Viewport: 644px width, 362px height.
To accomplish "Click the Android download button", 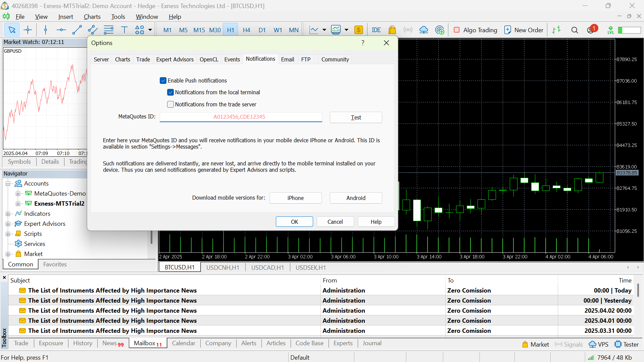I will (x=356, y=198).
